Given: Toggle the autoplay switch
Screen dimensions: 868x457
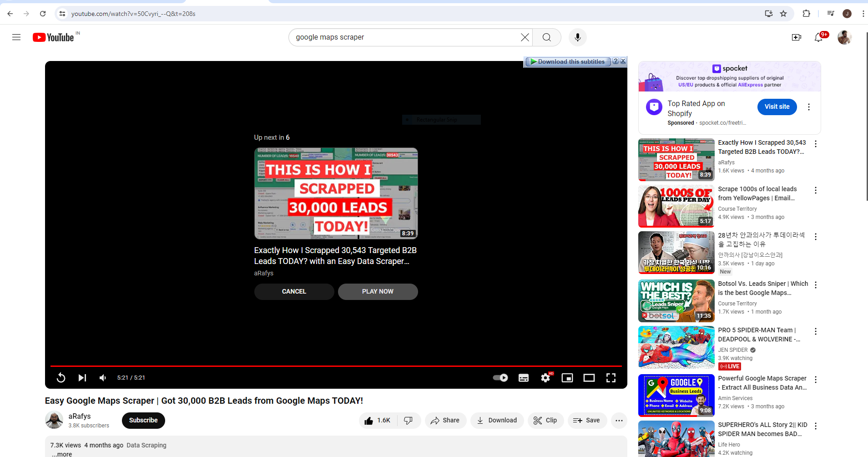Looking at the screenshot, I should (500, 378).
